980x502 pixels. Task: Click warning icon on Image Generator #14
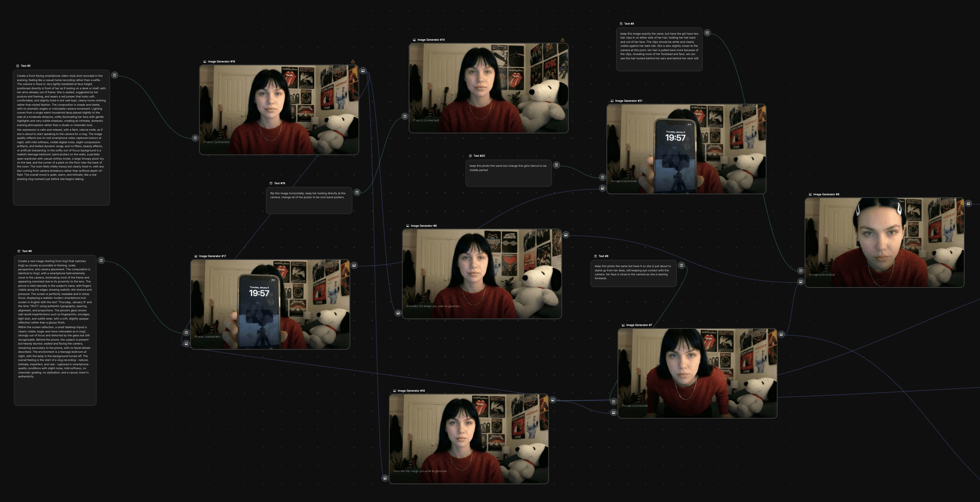(x=562, y=40)
